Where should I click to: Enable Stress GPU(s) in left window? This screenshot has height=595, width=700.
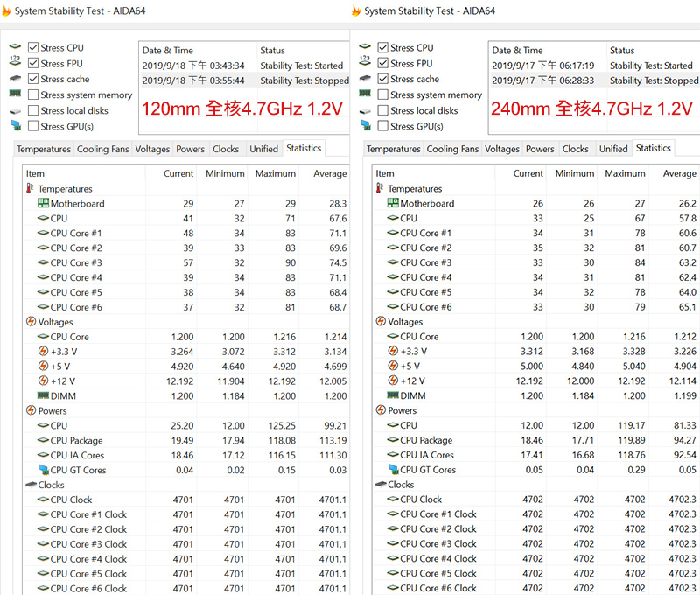coord(33,126)
